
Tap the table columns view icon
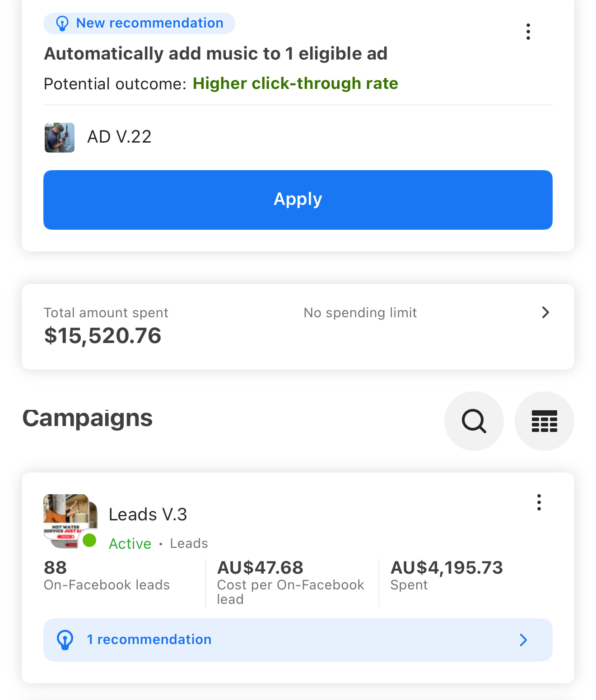click(544, 421)
